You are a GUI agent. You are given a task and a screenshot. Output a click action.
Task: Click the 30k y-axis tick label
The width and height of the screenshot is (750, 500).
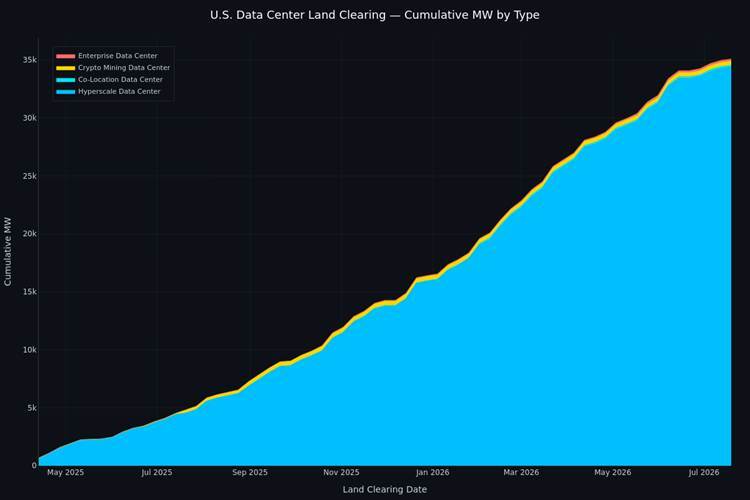(30, 118)
